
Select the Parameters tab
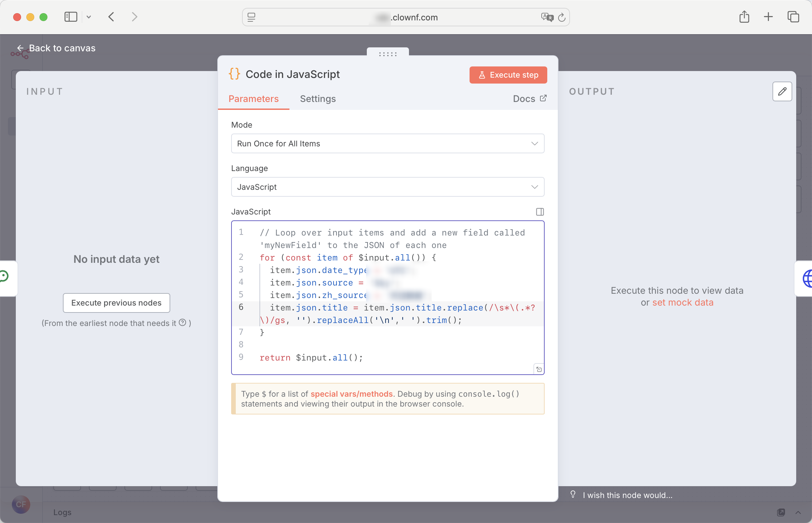click(253, 98)
